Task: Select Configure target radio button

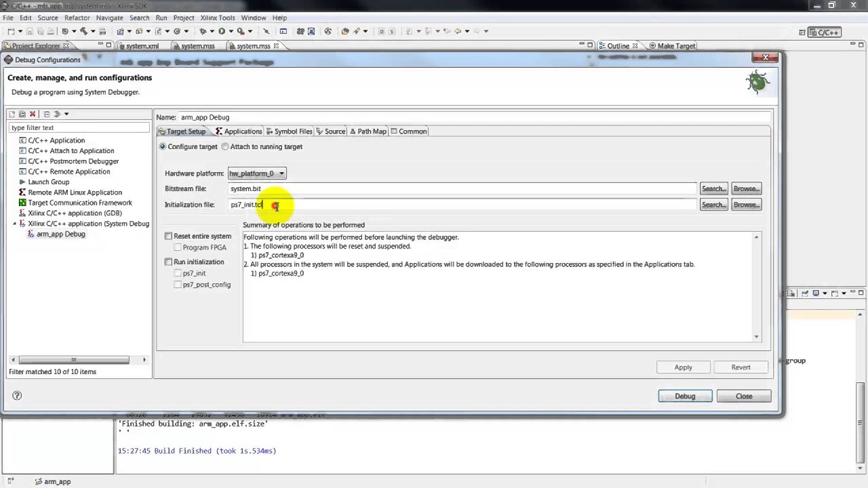Action: tap(162, 146)
